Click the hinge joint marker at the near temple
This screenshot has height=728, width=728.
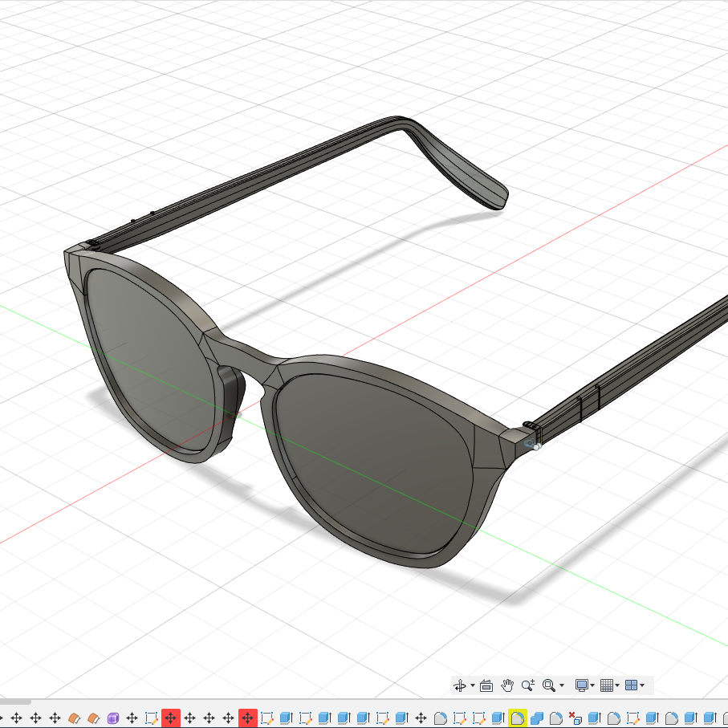[x=533, y=445]
